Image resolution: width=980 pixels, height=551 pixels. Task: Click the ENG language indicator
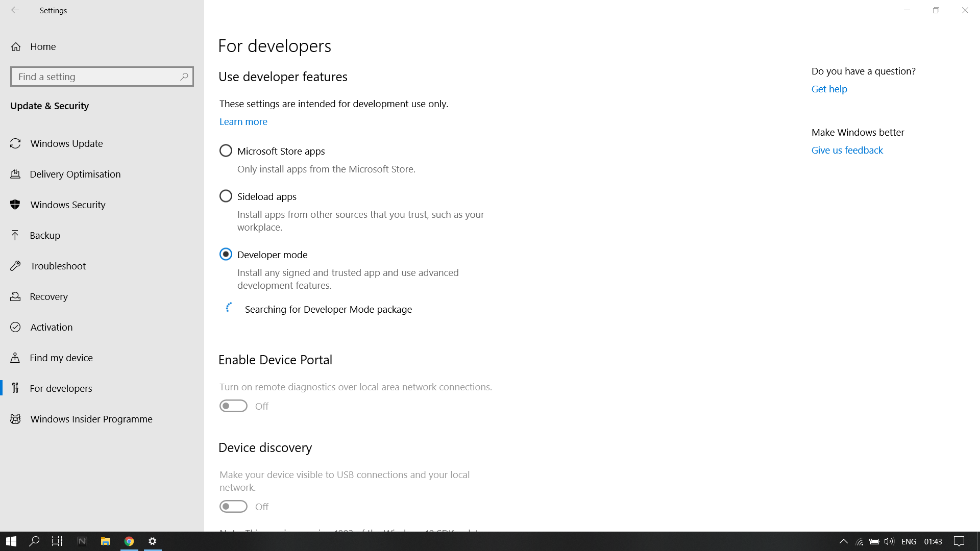click(x=909, y=541)
